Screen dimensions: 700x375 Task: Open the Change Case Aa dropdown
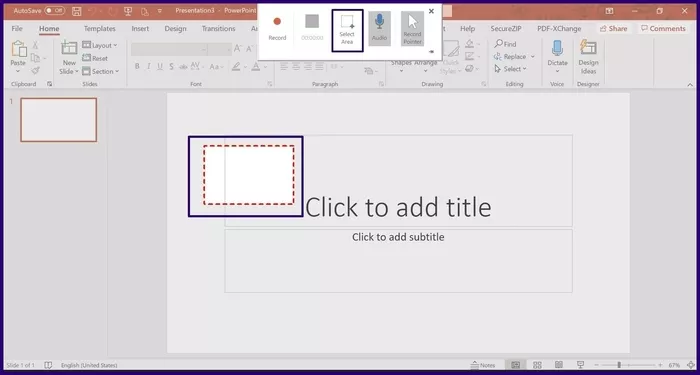(216, 67)
